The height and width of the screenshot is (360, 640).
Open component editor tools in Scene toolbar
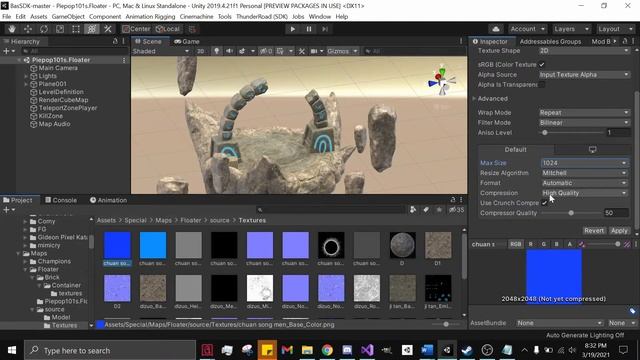[x=302, y=51]
